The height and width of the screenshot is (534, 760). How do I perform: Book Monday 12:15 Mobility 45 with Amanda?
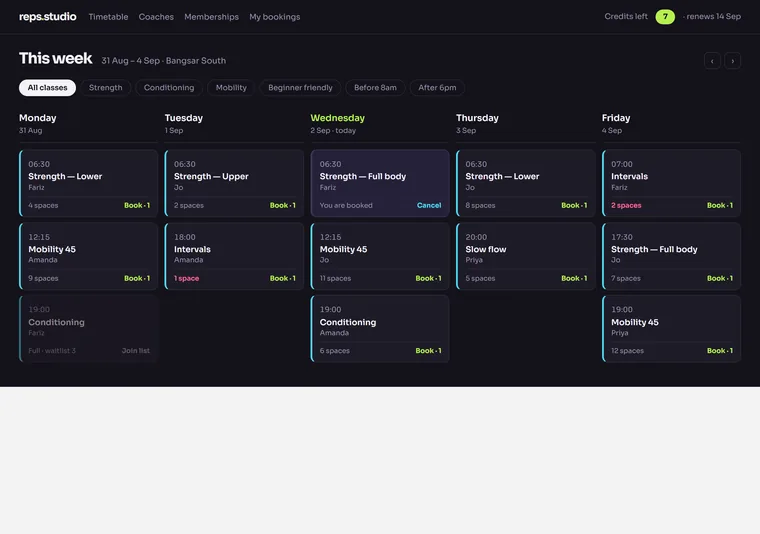click(137, 278)
